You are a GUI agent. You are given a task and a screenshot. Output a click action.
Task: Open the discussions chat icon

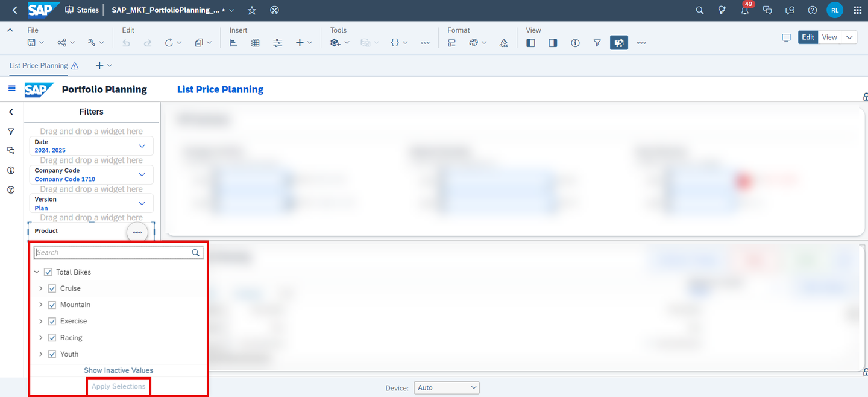[767, 10]
